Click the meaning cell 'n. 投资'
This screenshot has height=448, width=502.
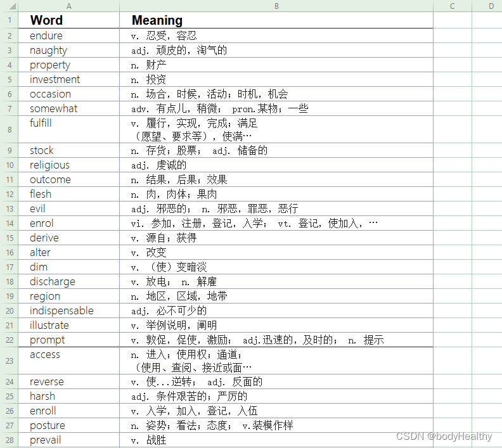[x=276, y=79]
